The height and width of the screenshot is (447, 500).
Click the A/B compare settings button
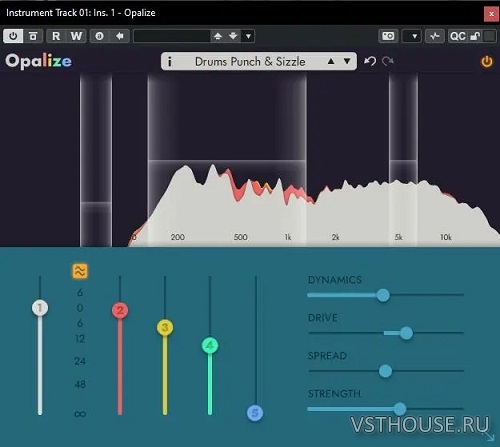click(33, 36)
